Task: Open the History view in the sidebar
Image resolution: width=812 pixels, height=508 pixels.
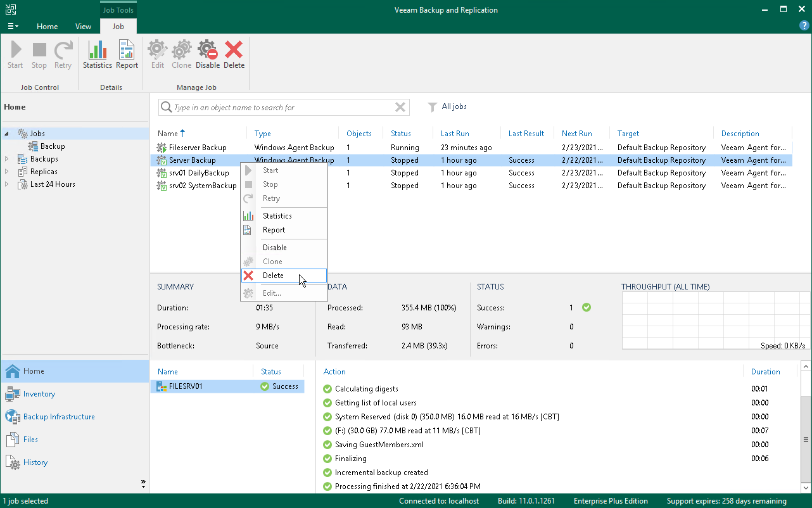Action: (35, 462)
